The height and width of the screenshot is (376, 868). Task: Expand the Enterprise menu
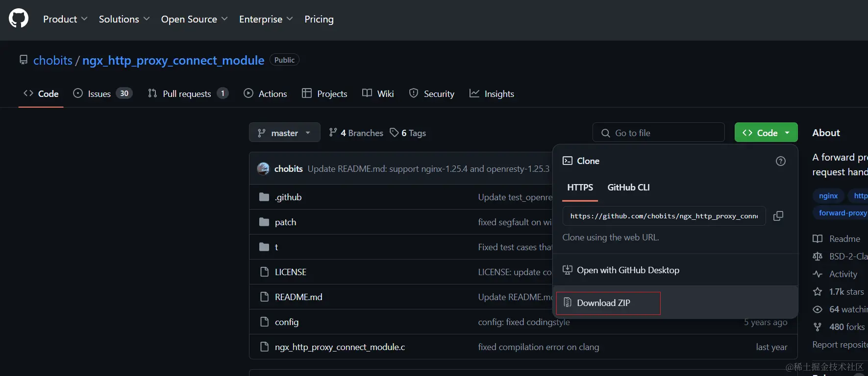tap(266, 19)
